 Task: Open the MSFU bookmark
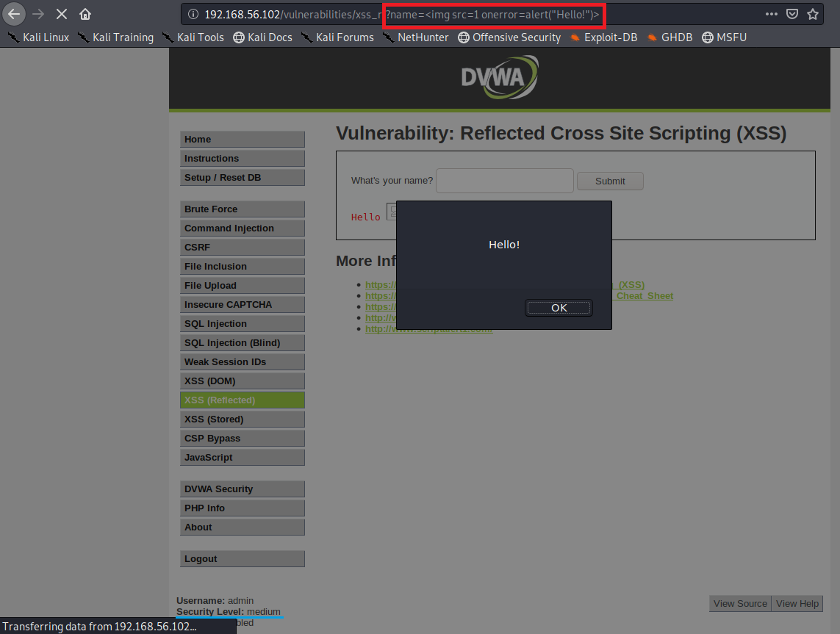coord(725,37)
